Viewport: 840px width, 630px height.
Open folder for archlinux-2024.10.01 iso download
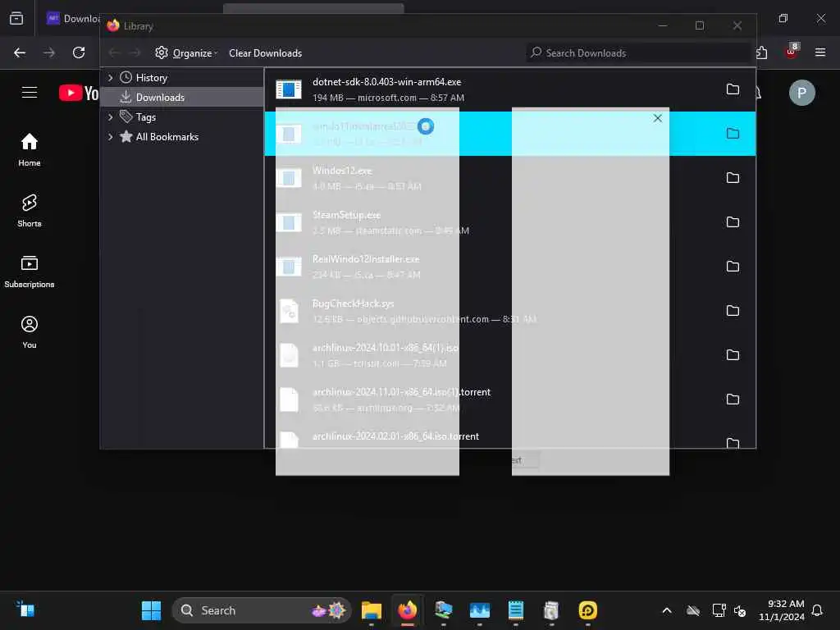[733, 355]
